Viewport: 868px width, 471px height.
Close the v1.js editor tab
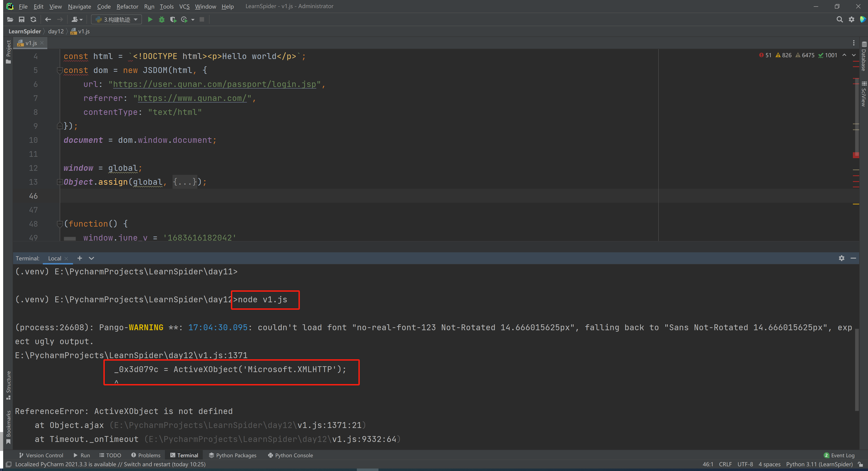(x=42, y=43)
